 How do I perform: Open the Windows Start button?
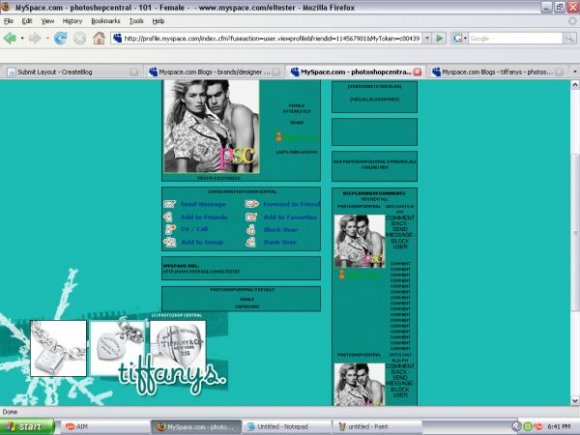point(27,426)
